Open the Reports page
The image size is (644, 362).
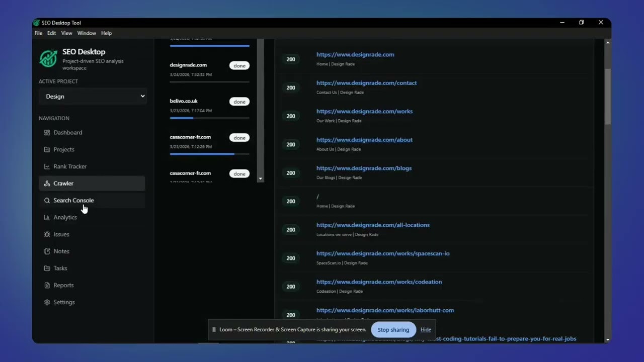click(92, 285)
